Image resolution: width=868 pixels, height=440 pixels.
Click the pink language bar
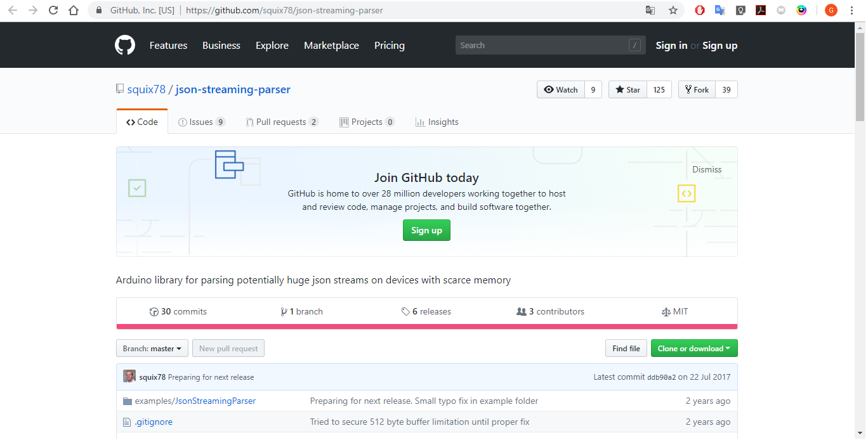[x=427, y=327]
